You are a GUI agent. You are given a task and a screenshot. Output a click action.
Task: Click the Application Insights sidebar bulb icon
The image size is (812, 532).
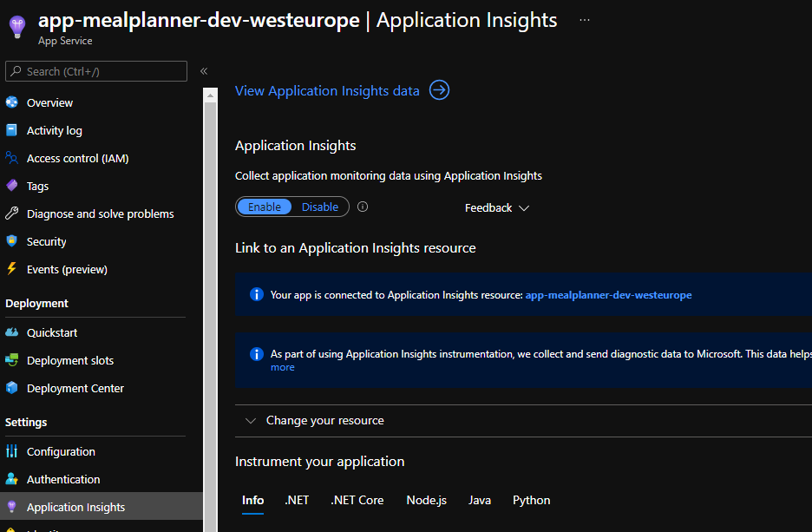(11, 507)
